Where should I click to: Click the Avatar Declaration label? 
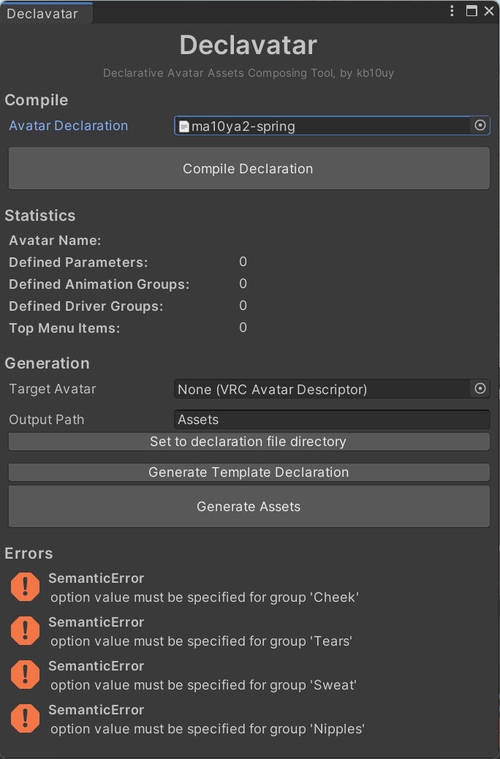pos(68,126)
